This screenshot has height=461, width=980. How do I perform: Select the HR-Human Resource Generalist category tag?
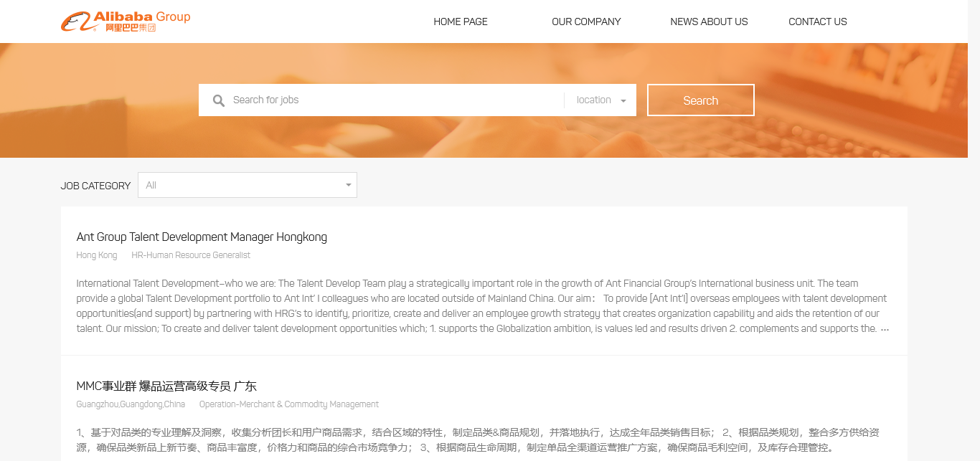[191, 255]
